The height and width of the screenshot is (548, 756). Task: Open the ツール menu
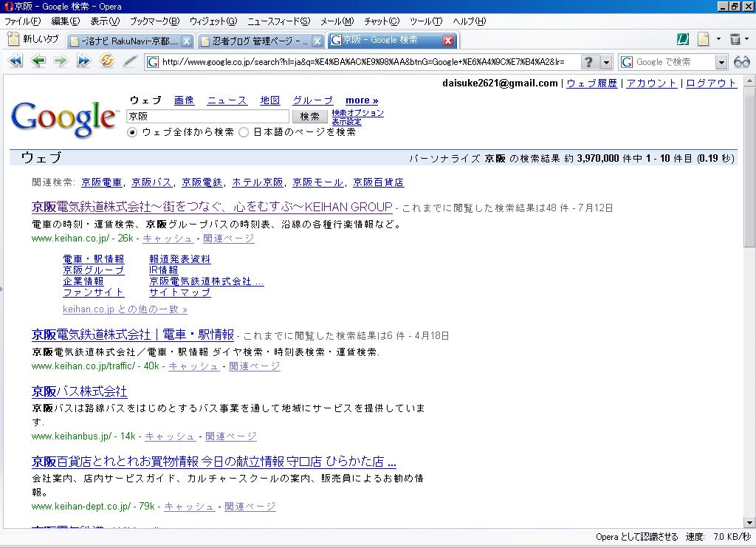(426, 21)
